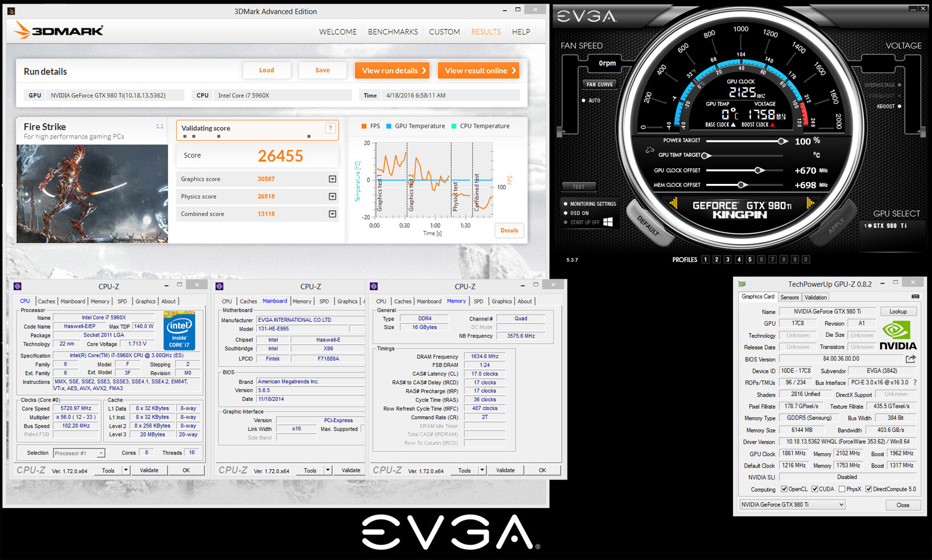Screen dimensions: 932x560
Task: Toggle the CUDA checkbox in GPU-Z
Action: [814, 489]
